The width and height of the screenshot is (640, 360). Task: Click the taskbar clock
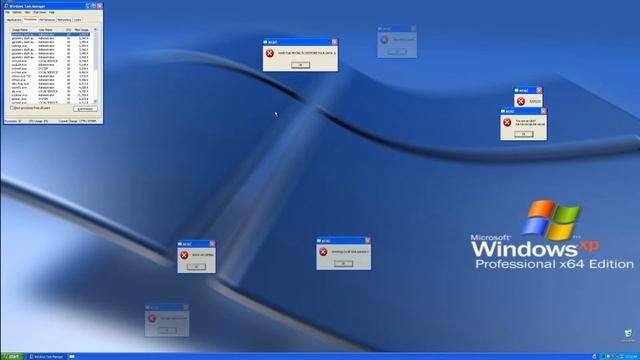coord(631,356)
